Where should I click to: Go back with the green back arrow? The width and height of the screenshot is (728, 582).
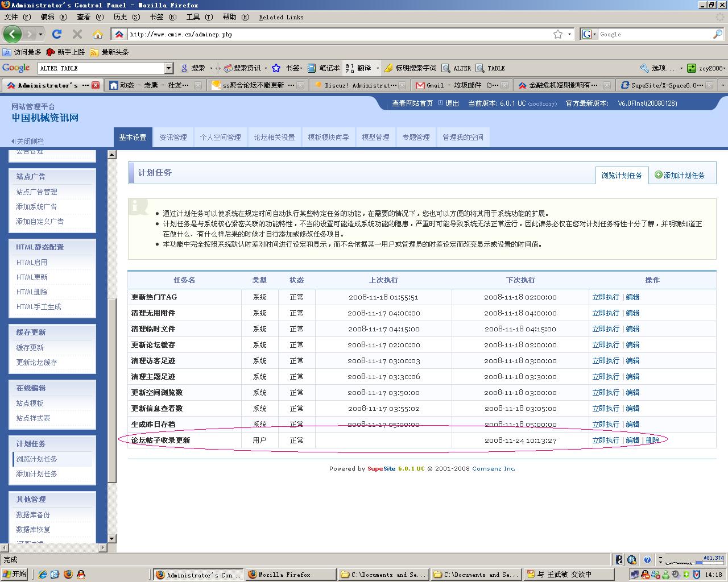(x=13, y=34)
